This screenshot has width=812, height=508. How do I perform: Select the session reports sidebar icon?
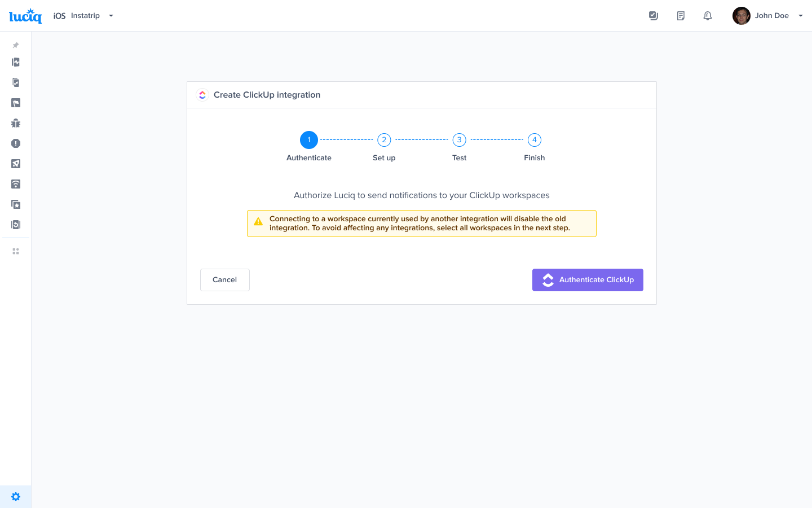pos(15,82)
